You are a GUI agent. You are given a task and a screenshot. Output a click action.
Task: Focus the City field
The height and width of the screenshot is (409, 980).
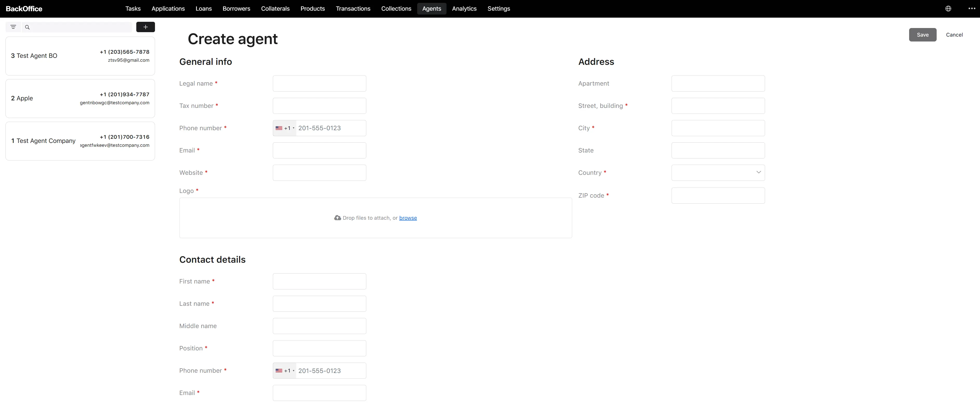pyautogui.click(x=718, y=128)
